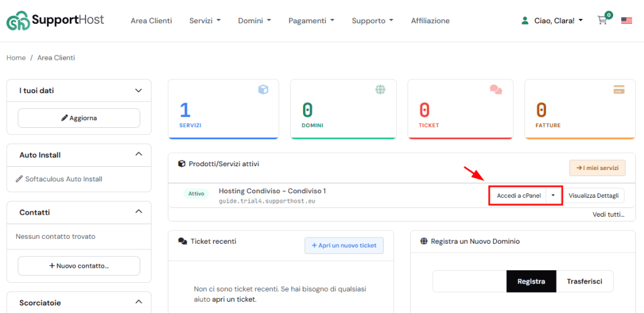Open the Softaculous Auto Install link
Image resolution: width=644 pixels, height=313 pixels.
[64, 179]
